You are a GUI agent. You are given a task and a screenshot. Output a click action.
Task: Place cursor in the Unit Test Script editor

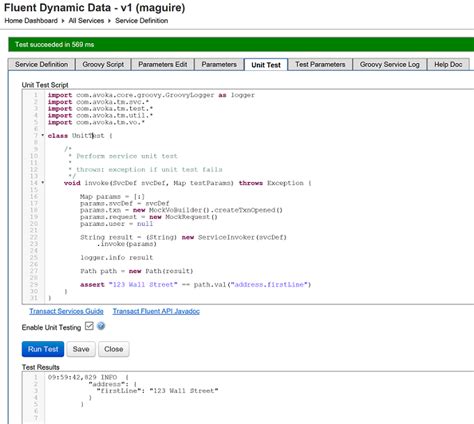coord(248,196)
